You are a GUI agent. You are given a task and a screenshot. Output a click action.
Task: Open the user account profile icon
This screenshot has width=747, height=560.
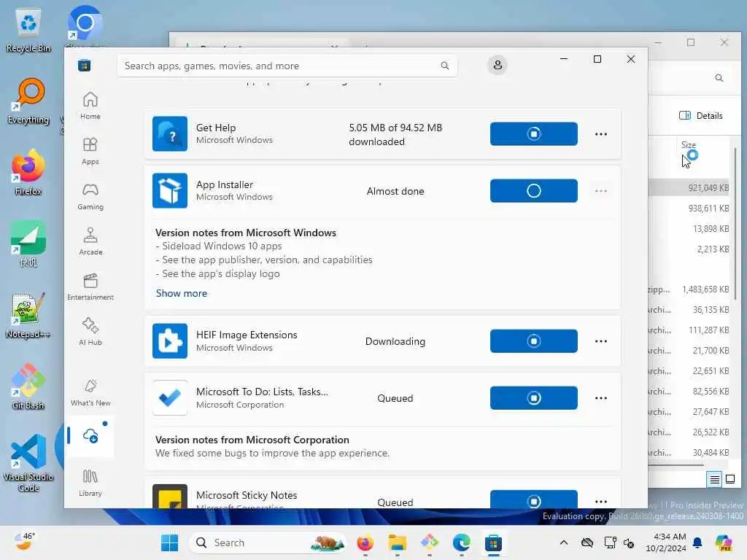(x=498, y=65)
